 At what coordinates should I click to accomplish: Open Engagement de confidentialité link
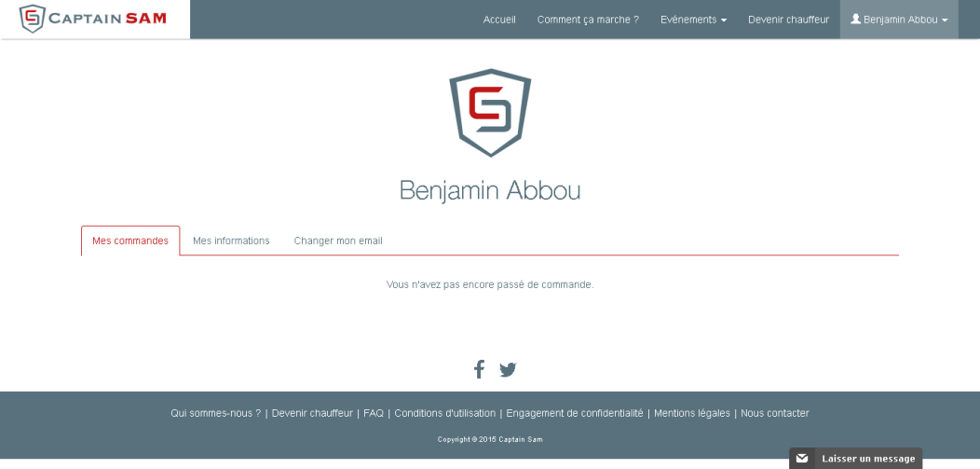point(575,413)
